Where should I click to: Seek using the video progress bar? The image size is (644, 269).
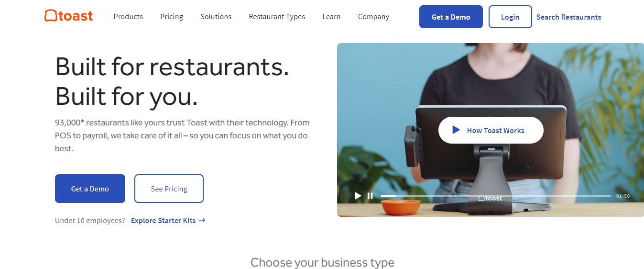[x=496, y=196]
